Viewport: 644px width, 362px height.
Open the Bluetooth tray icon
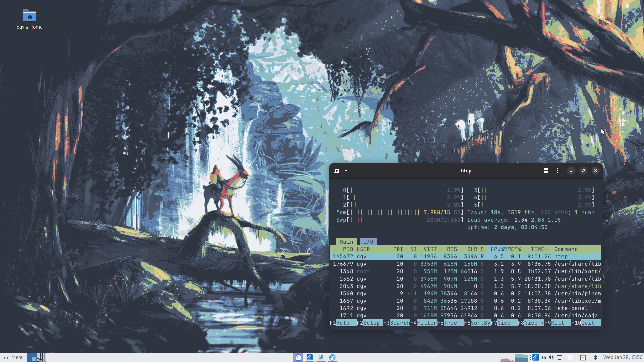(x=595, y=357)
